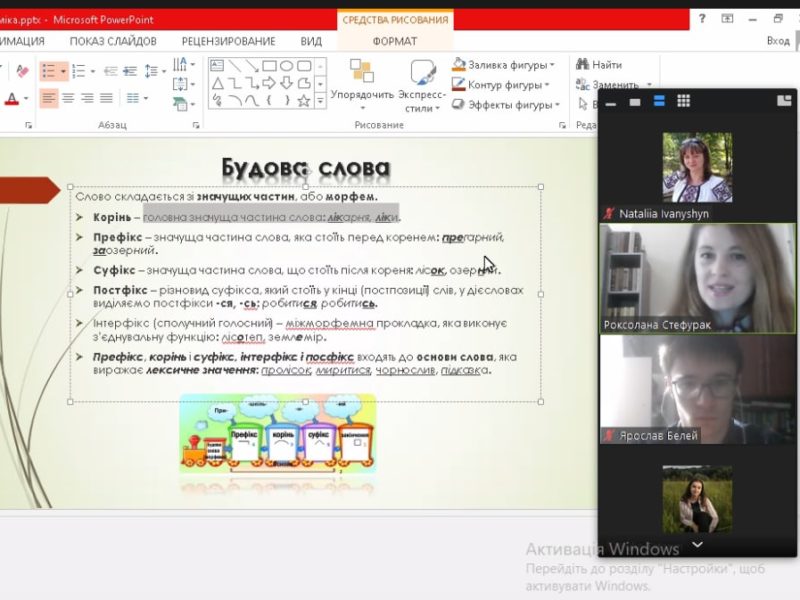The height and width of the screenshot is (600, 800).
Task: Switch Zoom panel to grid view
Action: (684, 101)
